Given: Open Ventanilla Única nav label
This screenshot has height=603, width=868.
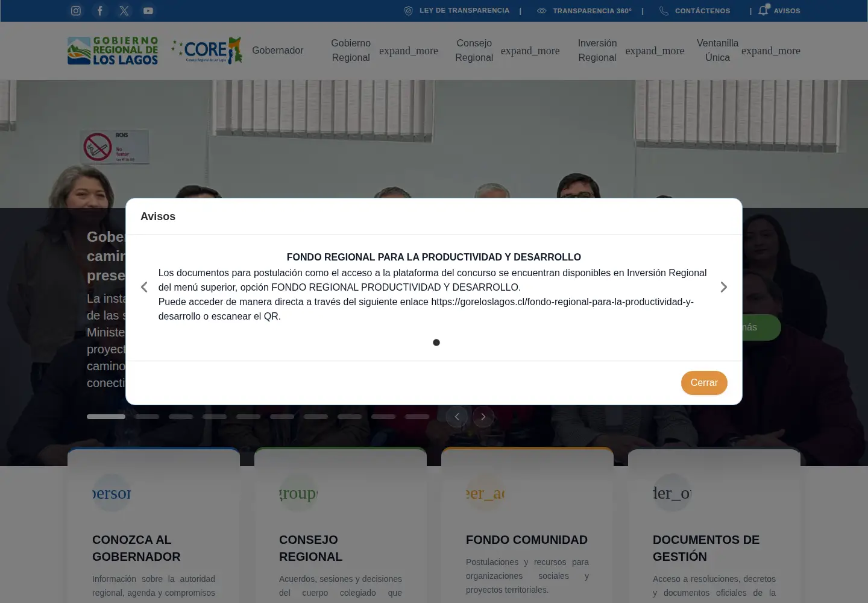Looking at the screenshot, I should click(717, 51).
